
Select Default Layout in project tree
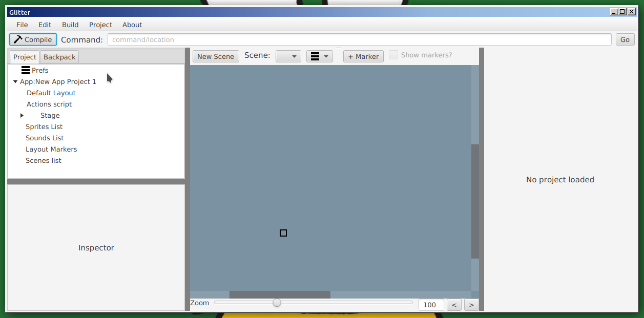click(x=51, y=93)
